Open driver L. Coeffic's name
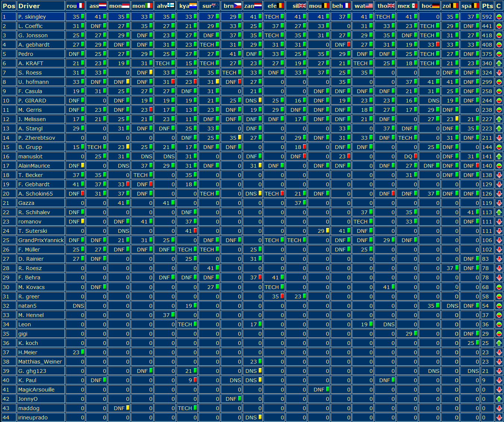504x422 pixels. pyautogui.click(x=30, y=26)
